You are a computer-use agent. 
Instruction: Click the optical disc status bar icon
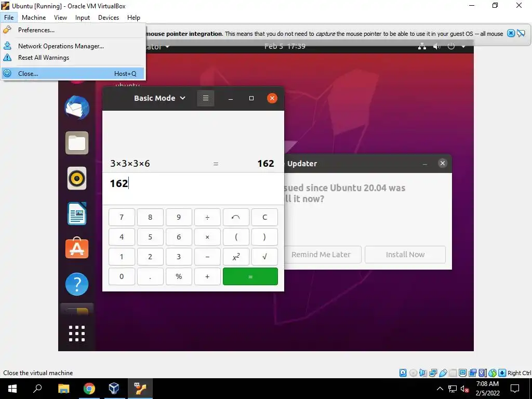pyautogui.click(x=413, y=373)
